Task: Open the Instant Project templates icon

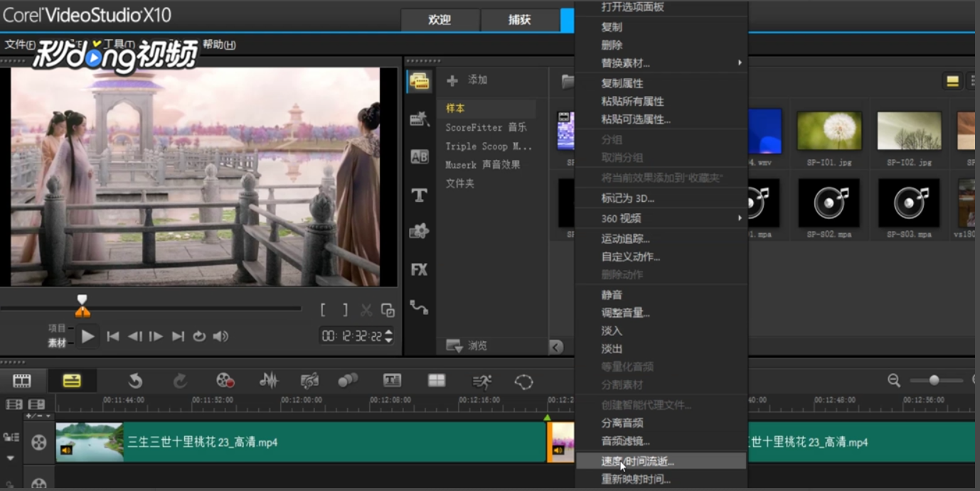Action: [419, 119]
